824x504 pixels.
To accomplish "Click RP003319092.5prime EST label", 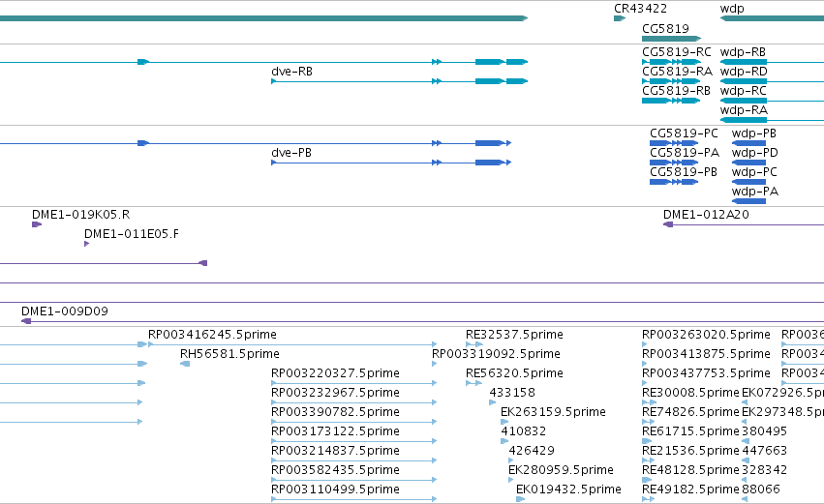I will tap(496, 354).
